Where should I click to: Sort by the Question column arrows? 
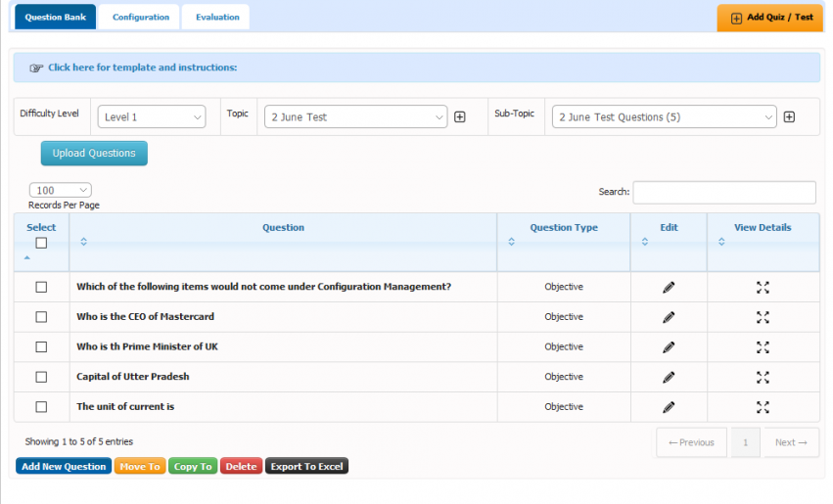coord(83,242)
